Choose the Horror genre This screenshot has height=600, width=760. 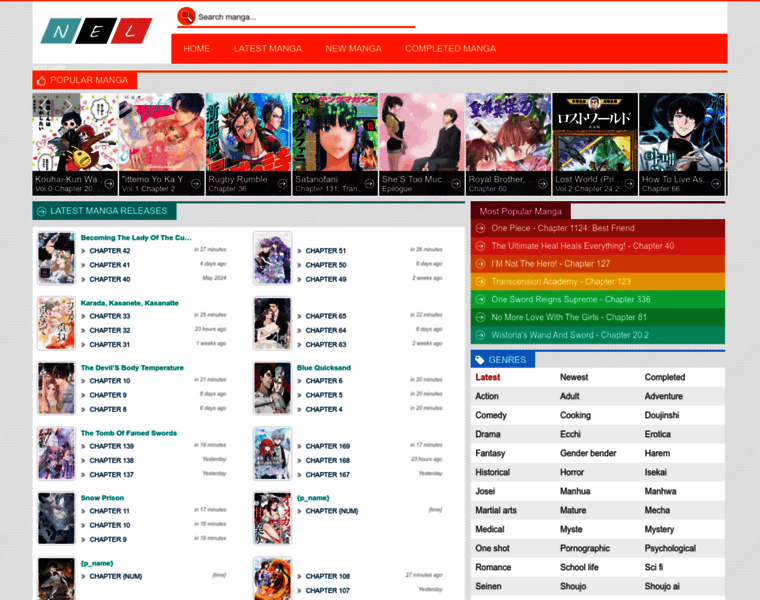pos(572,472)
